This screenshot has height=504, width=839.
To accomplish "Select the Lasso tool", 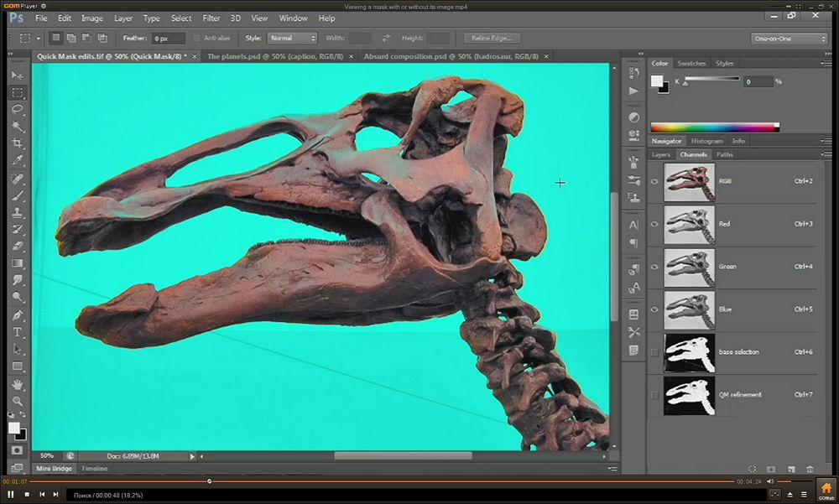I will pos(17,109).
